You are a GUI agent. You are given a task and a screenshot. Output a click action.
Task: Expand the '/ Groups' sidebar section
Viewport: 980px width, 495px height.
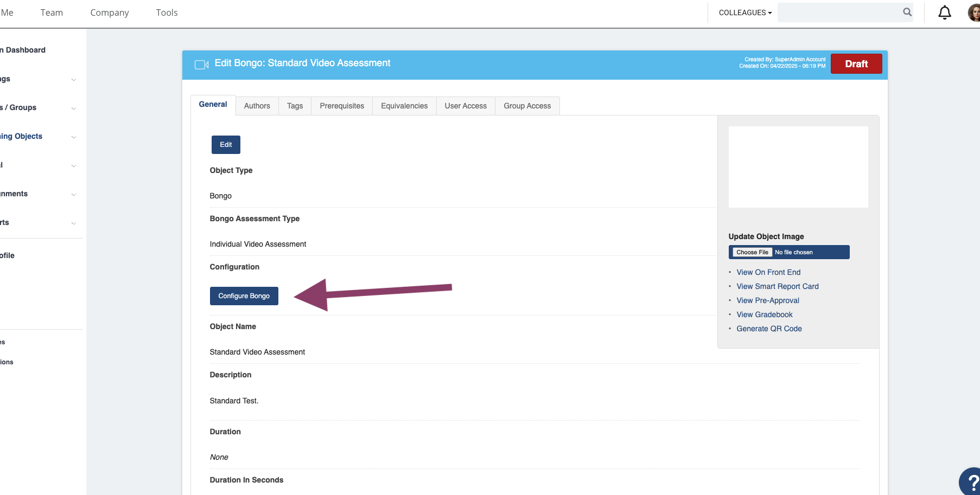coord(74,108)
